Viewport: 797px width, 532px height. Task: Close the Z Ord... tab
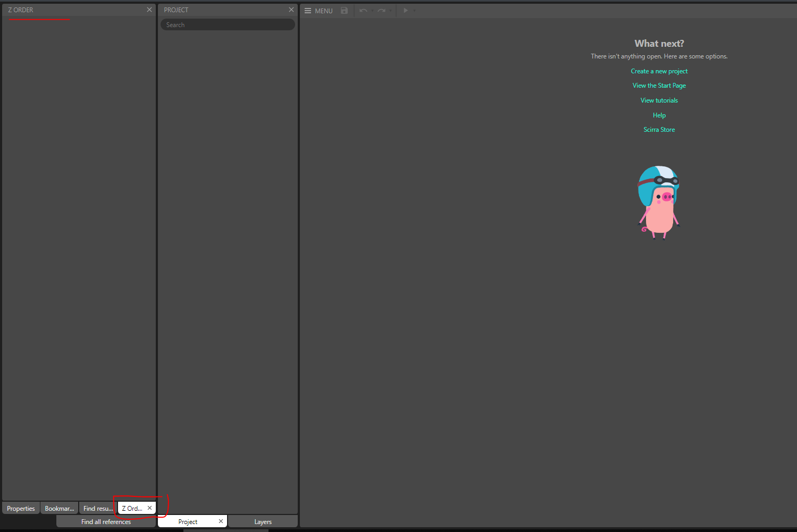point(149,508)
